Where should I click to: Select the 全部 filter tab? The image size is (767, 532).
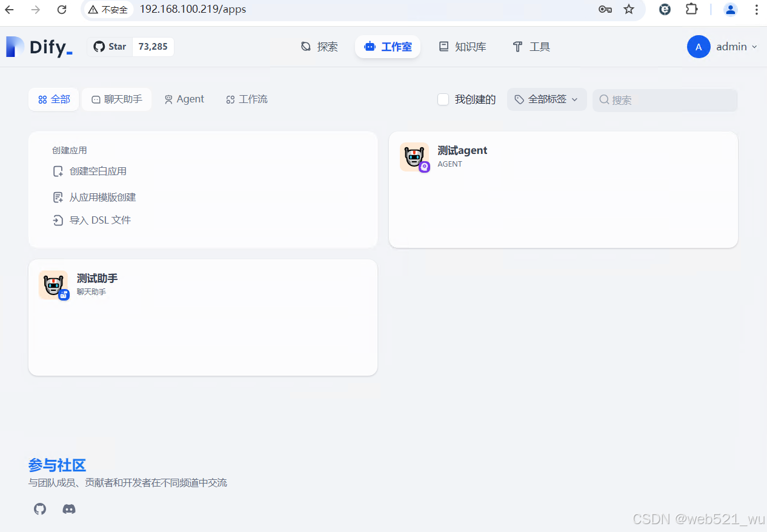point(54,99)
